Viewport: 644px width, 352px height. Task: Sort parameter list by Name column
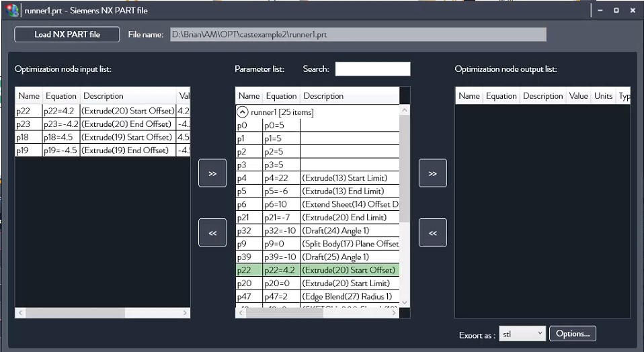[x=249, y=95]
